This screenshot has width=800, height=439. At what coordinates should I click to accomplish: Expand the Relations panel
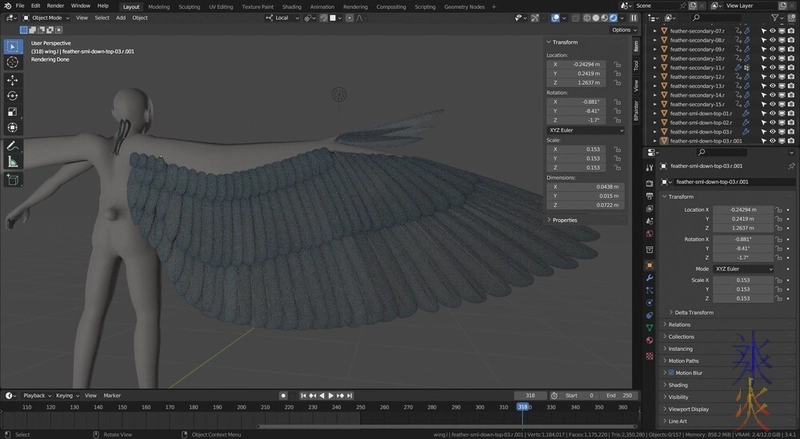click(x=680, y=324)
